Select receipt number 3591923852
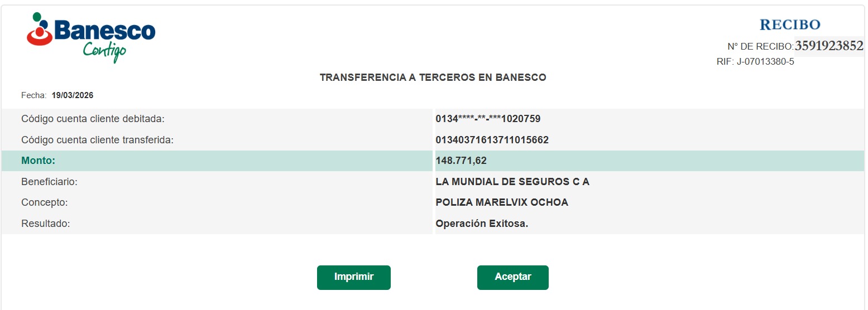 (x=829, y=46)
